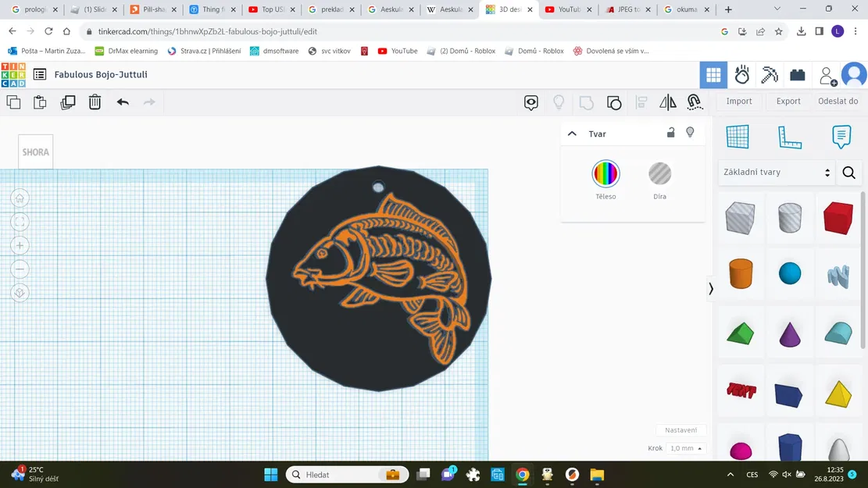The height and width of the screenshot is (488, 868).
Task: Collapse the shapes side panel arrow
Action: click(x=711, y=289)
